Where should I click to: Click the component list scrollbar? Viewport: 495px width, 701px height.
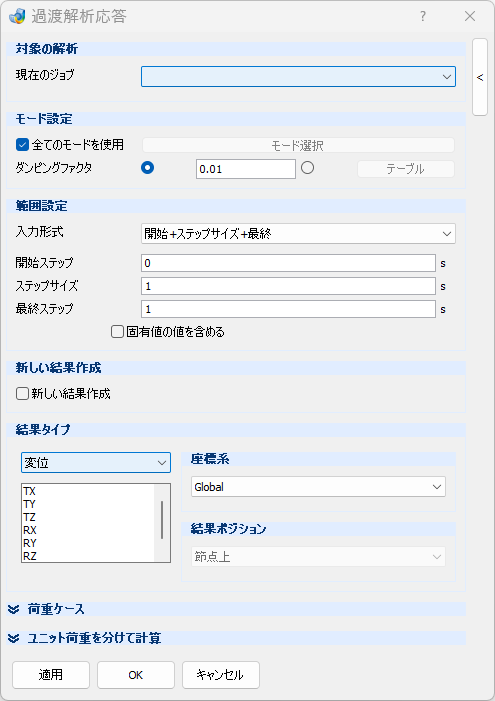tap(161, 520)
